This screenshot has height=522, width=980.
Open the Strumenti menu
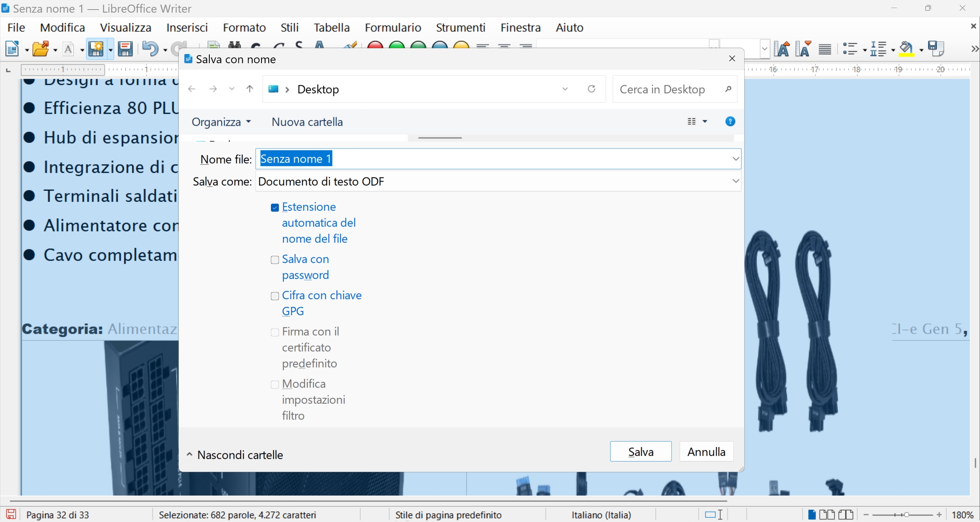click(460, 28)
